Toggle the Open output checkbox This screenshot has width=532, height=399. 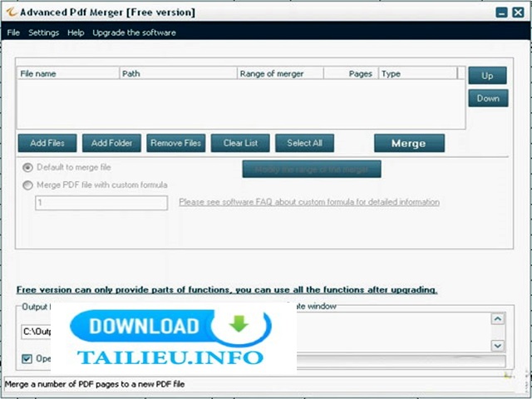[x=27, y=358]
